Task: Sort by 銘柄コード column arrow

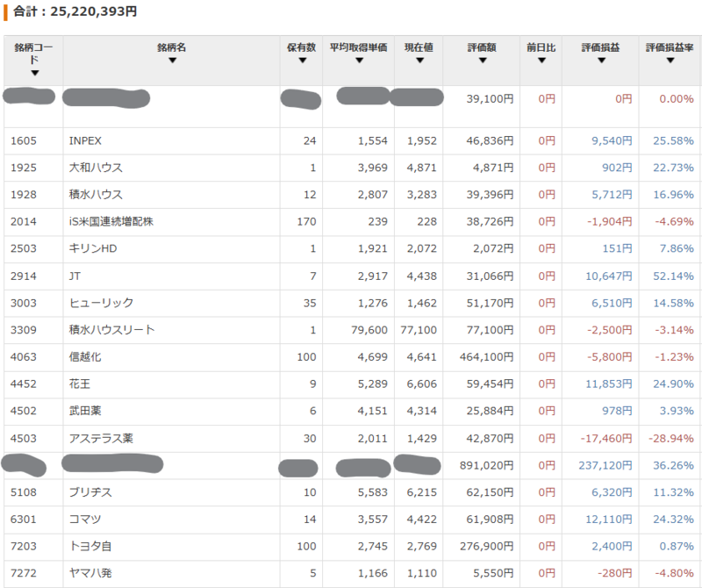Action: (34, 73)
